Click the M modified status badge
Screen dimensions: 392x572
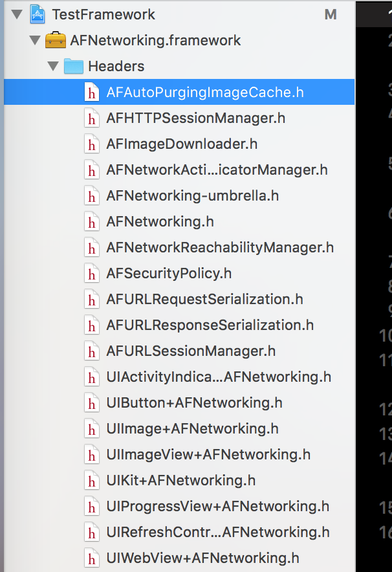pos(331,15)
